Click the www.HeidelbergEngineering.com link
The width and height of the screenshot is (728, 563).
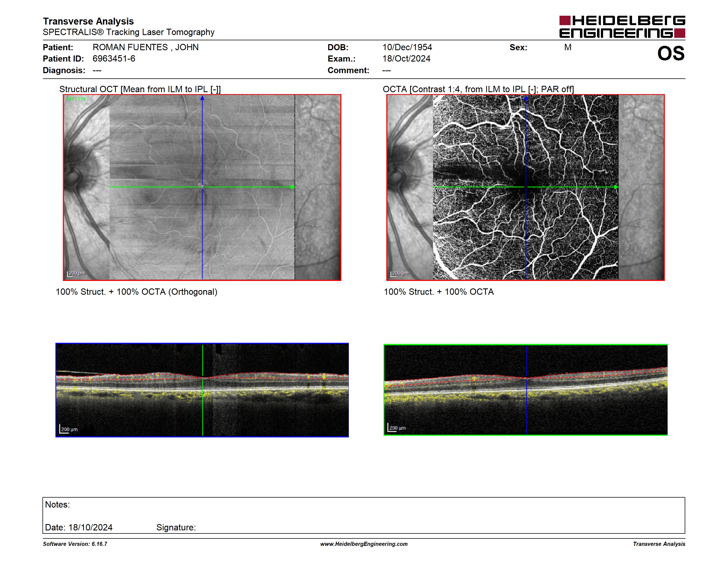coord(364,544)
